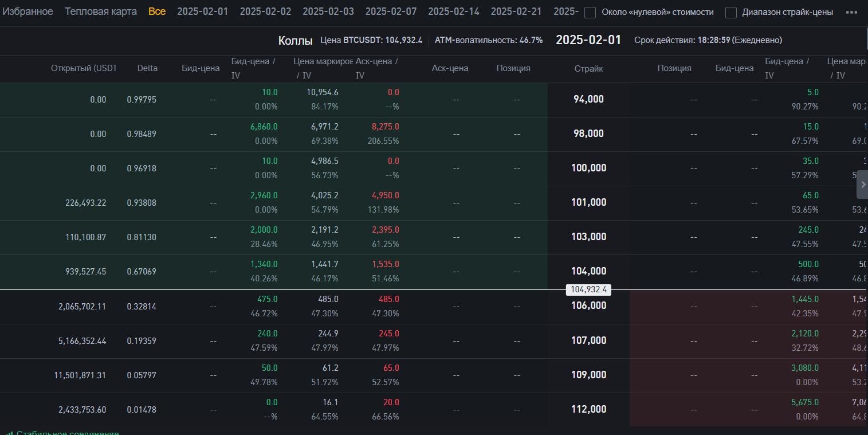Click the 2025-02-01 expiry date heading
This screenshot has width=868, height=435.
tap(588, 40)
